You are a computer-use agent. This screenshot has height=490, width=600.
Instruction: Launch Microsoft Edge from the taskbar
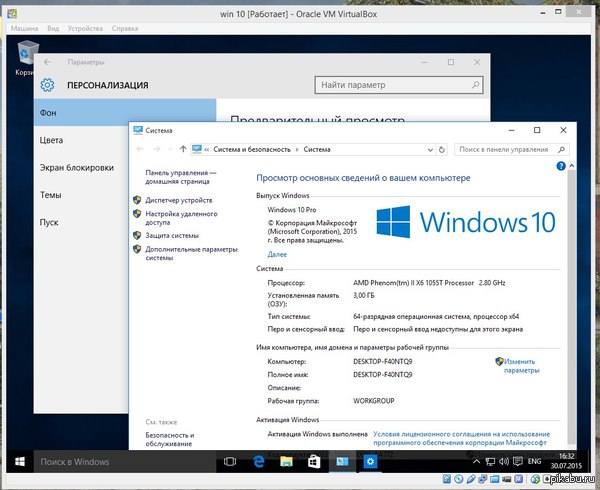pyautogui.click(x=259, y=462)
